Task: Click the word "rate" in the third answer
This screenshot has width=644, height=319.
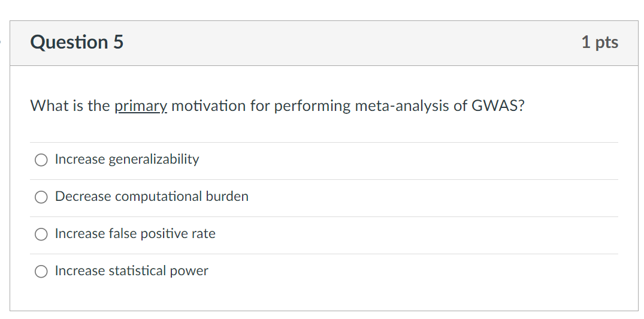Action: 204,234
